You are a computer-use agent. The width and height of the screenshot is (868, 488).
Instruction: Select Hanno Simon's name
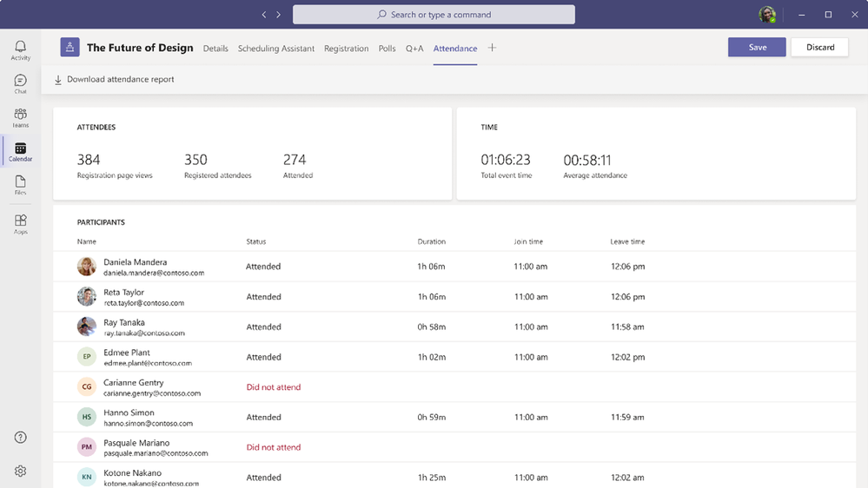(129, 412)
